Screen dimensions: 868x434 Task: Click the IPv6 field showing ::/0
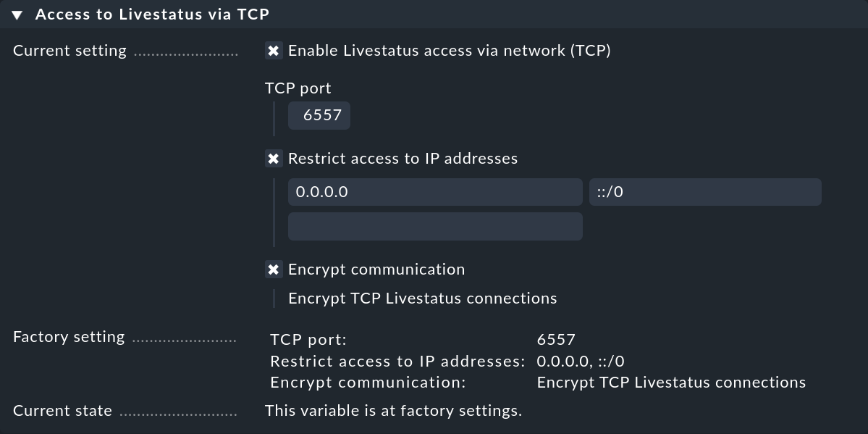coord(704,191)
